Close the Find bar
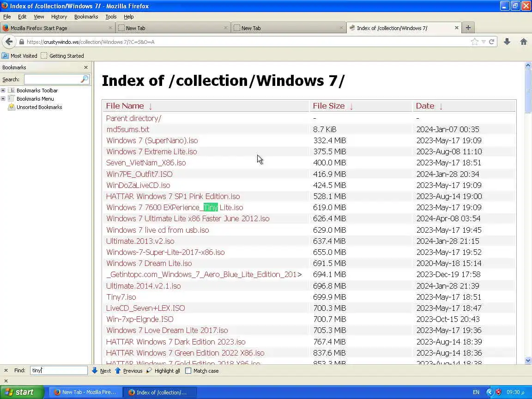 (6, 370)
